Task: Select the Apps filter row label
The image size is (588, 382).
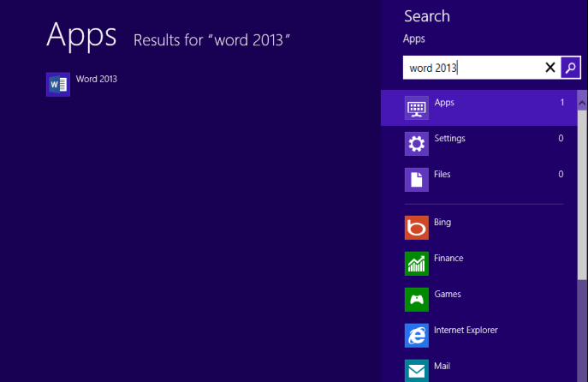Action: click(x=444, y=103)
